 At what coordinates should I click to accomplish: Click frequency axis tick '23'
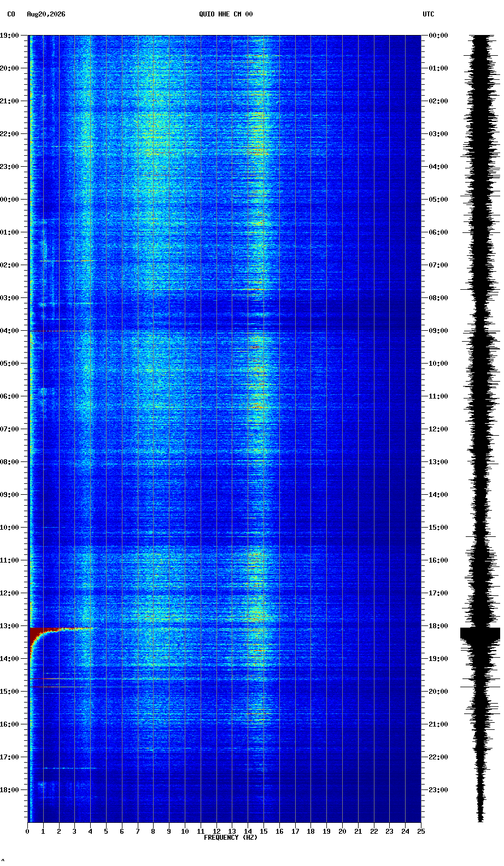pos(389,832)
